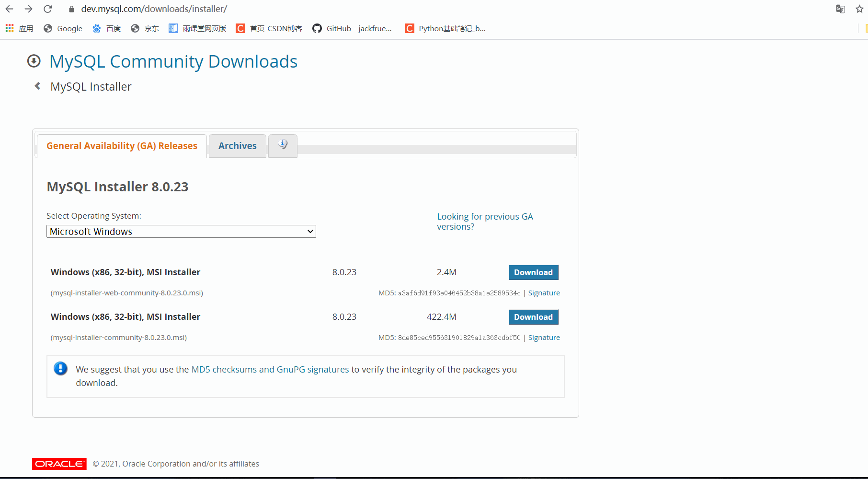Click the lock icon in the address bar

pos(71,9)
